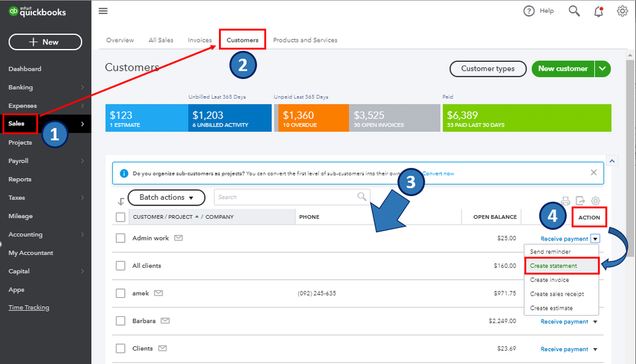This screenshot has height=364, width=636.
Task: Open table settings gear icon
Action: pos(595,200)
